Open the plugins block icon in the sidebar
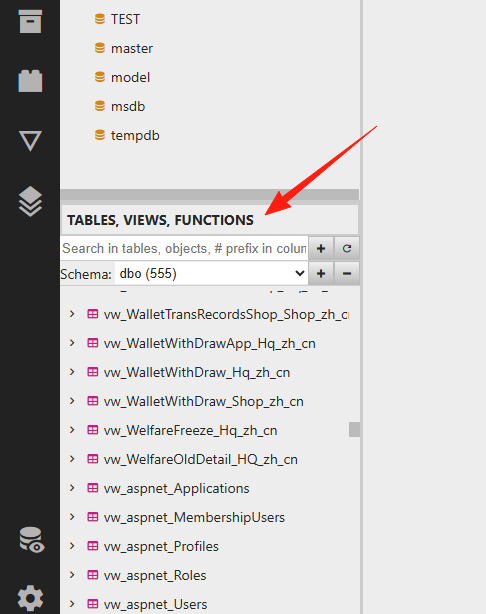The image size is (486, 614). [x=30, y=81]
